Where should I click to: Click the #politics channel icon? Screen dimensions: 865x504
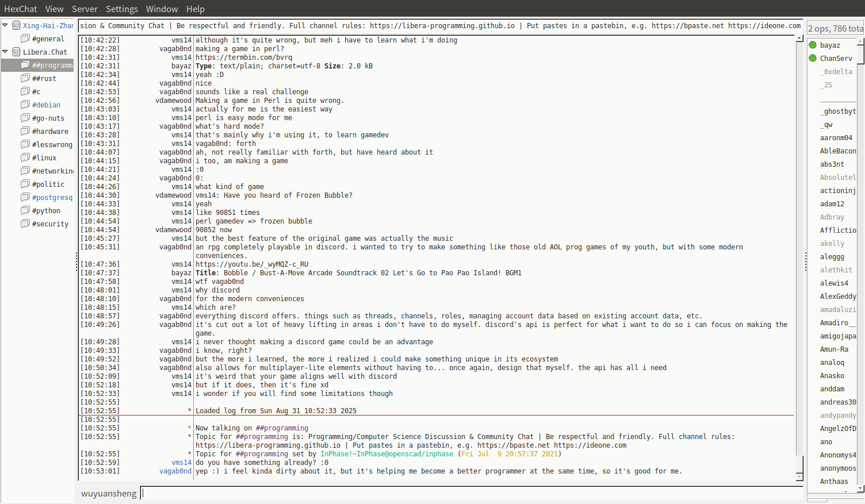click(25, 184)
